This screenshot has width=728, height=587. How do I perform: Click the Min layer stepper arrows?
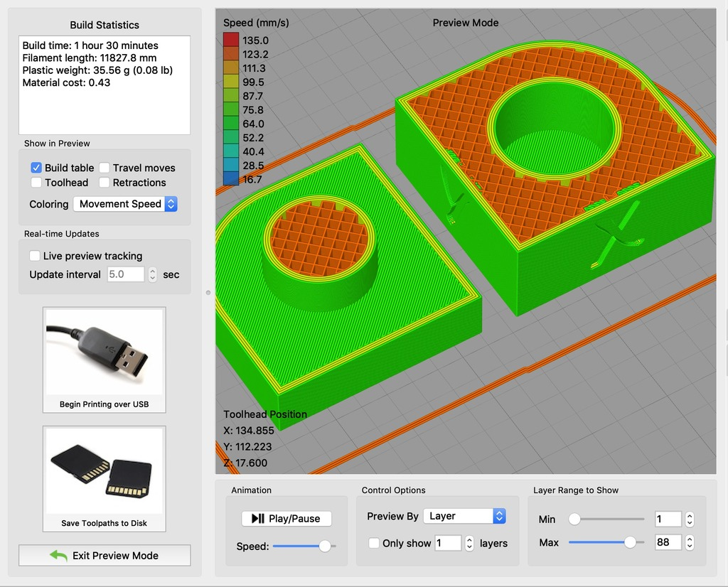click(690, 519)
